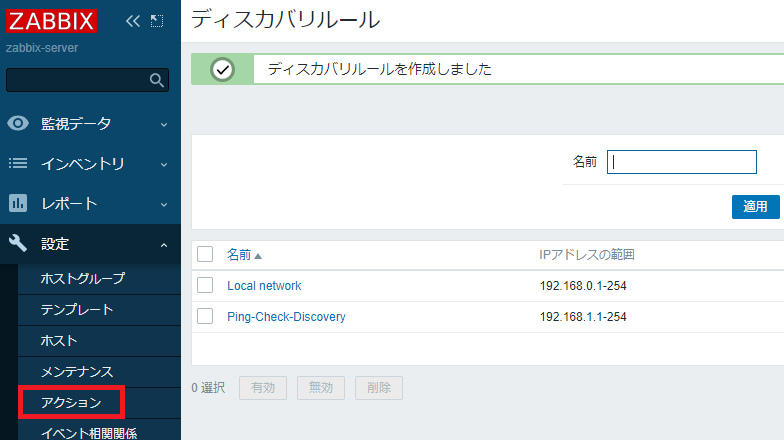Check the Local network row checkbox
Viewport: 784px width, 440px height.
[x=205, y=285]
